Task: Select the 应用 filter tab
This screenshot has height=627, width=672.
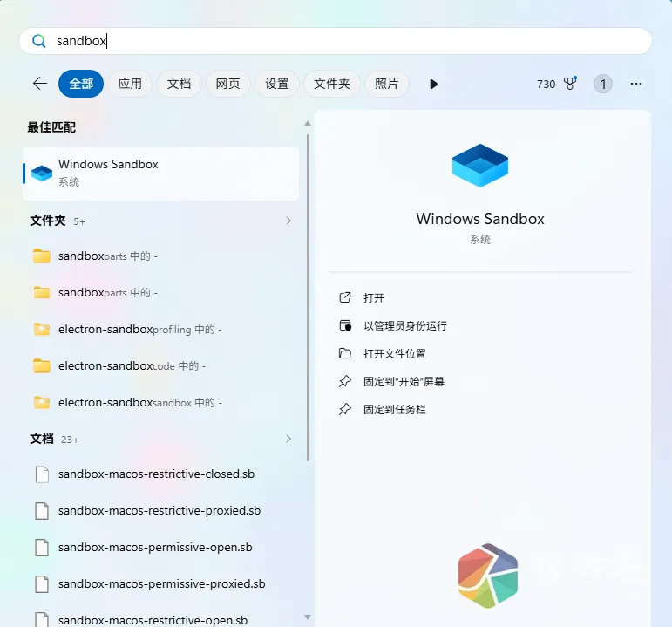Action: (x=130, y=84)
